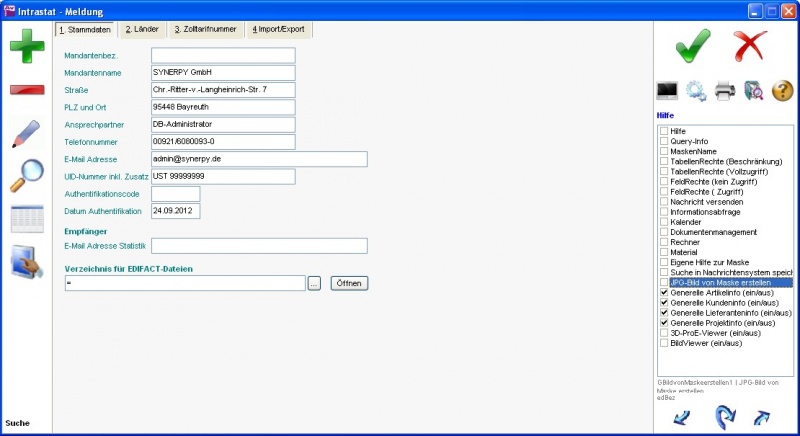Open search with the magnifying glass icon
The image size is (800, 436).
(x=27, y=176)
